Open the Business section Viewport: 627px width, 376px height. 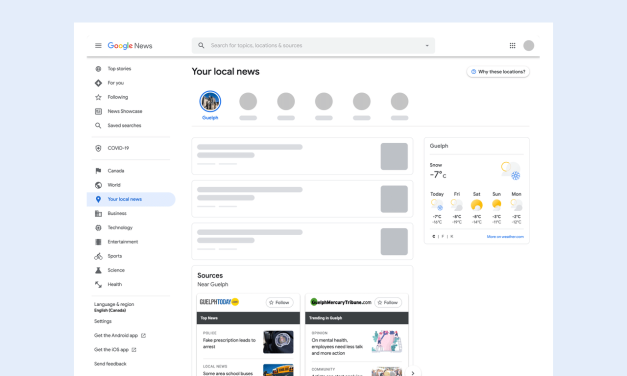point(117,213)
